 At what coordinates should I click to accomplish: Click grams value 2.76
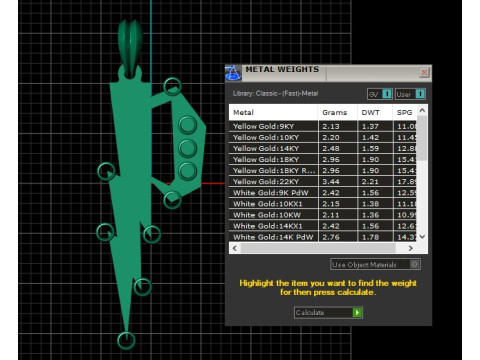coord(331,237)
